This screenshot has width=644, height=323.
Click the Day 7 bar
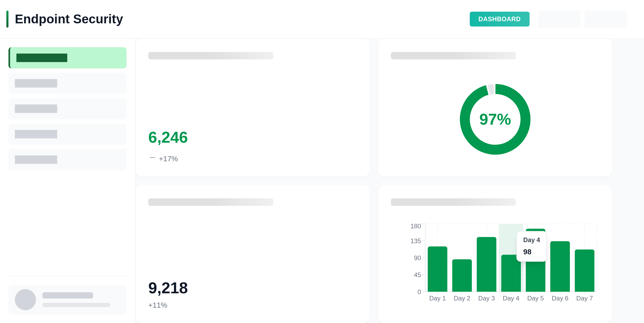point(584,270)
